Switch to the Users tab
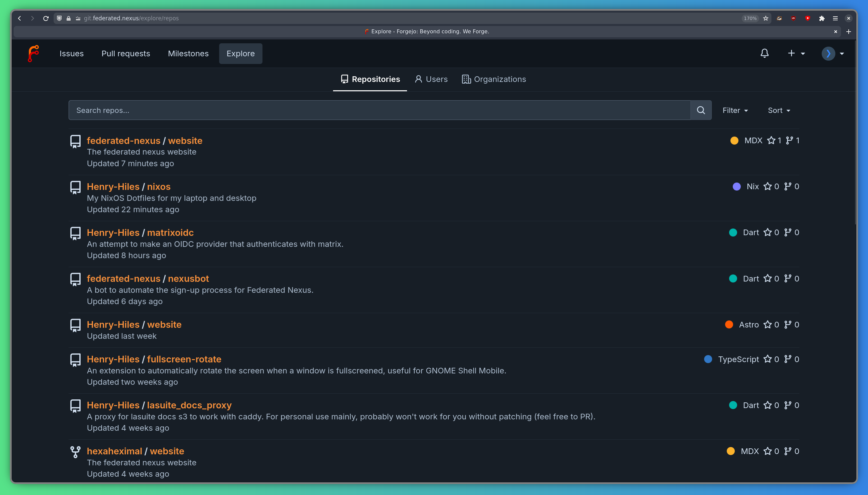The width and height of the screenshot is (868, 495). pyautogui.click(x=430, y=79)
